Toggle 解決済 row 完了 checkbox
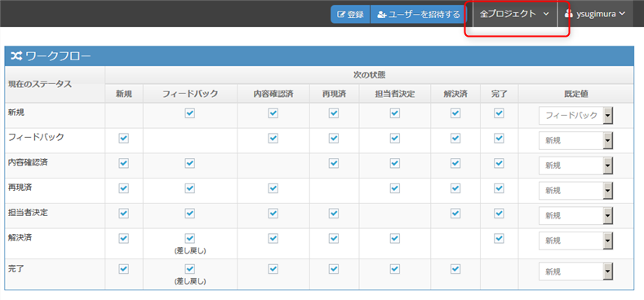 (x=499, y=238)
